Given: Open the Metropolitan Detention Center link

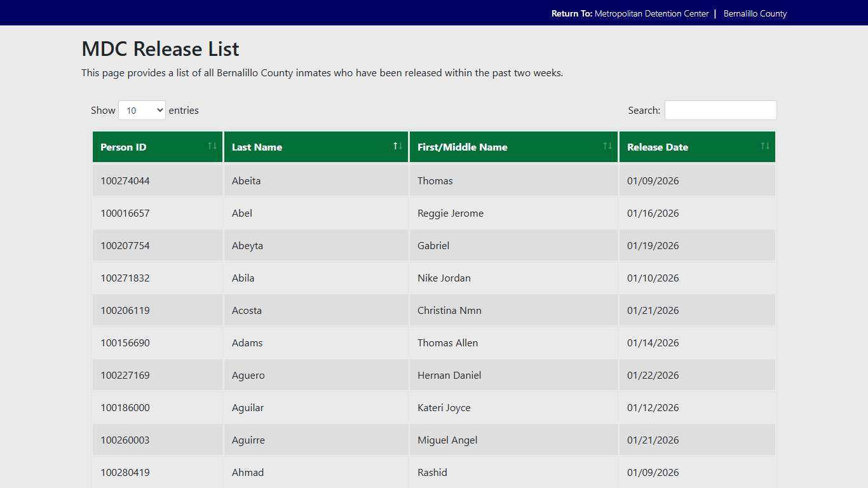Looking at the screenshot, I should point(653,13).
